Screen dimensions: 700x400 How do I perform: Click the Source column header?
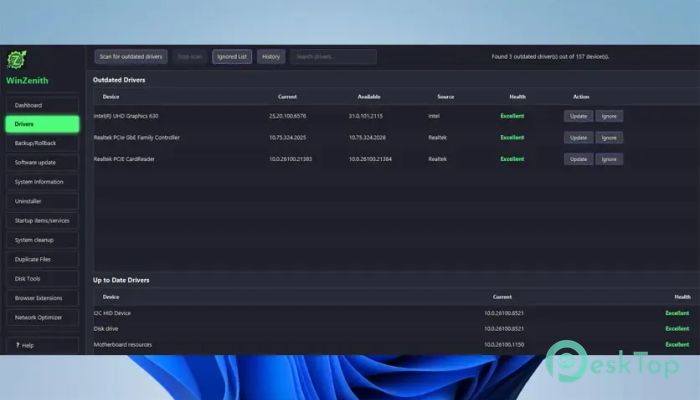point(446,97)
